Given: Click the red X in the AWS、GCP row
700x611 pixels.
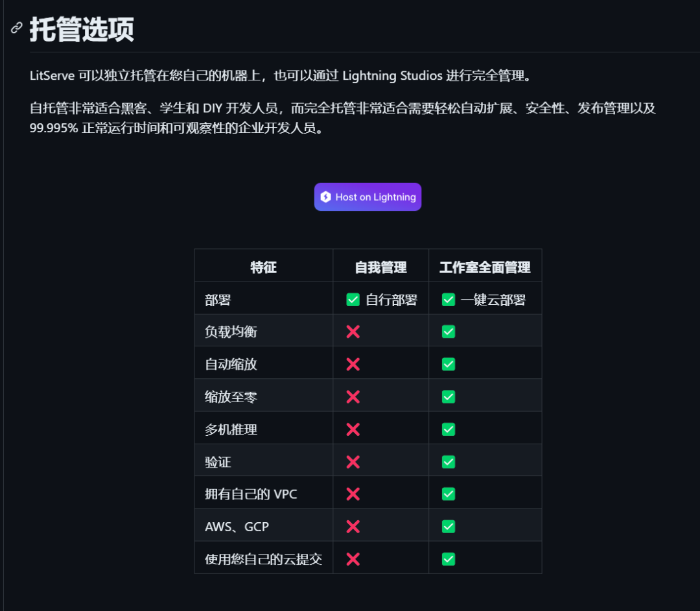Looking at the screenshot, I should tap(353, 527).
